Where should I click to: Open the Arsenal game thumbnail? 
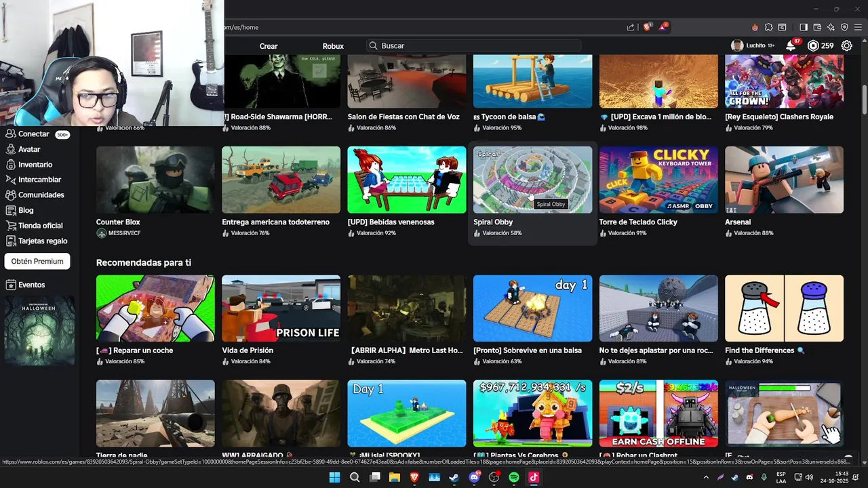click(784, 180)
